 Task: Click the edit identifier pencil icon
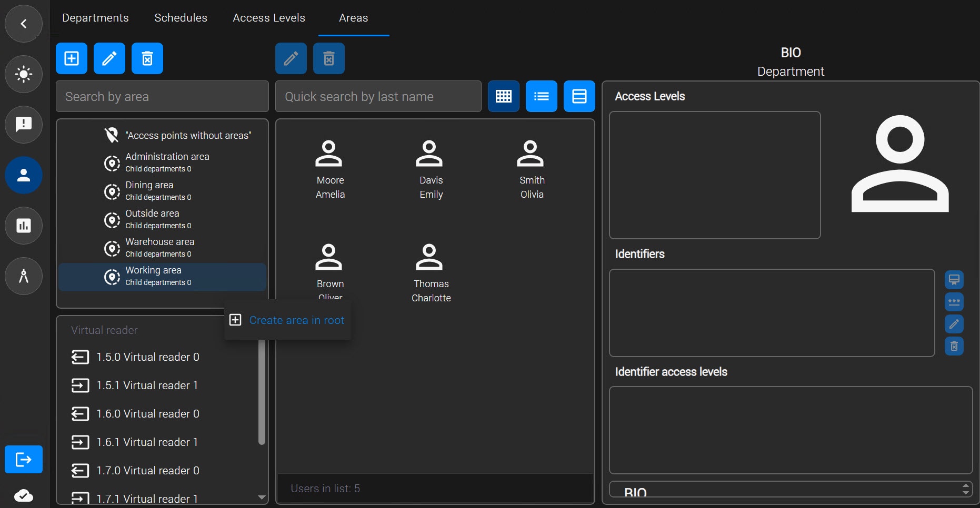coord(954,324)
